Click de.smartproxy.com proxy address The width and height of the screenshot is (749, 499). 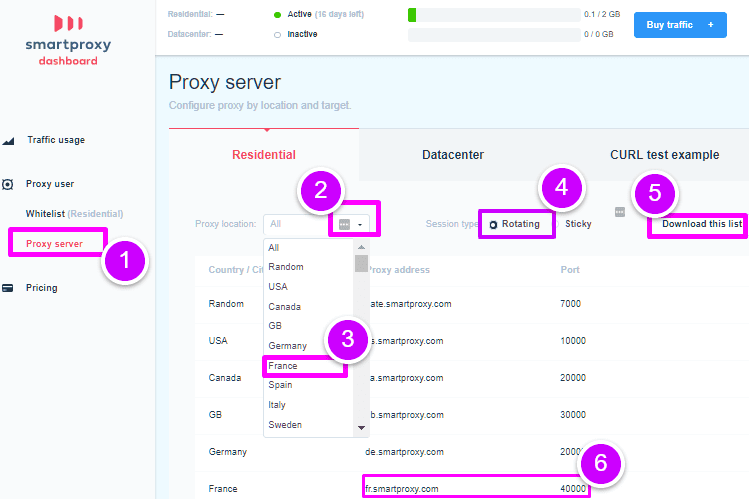(x=404, y=452)
